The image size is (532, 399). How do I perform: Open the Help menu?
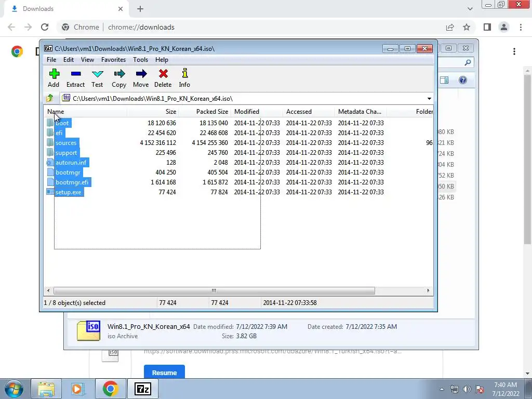[162, 60]
